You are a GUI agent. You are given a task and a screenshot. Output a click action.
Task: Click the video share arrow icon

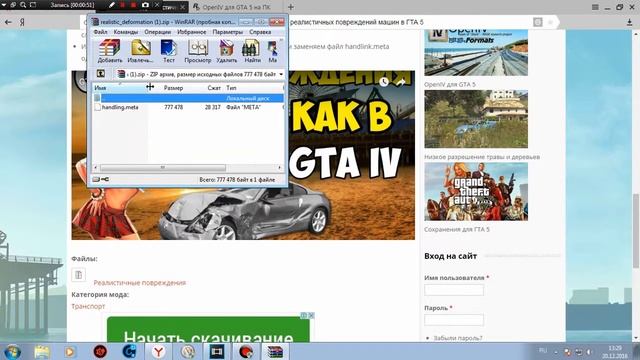[x=401, y=82]
